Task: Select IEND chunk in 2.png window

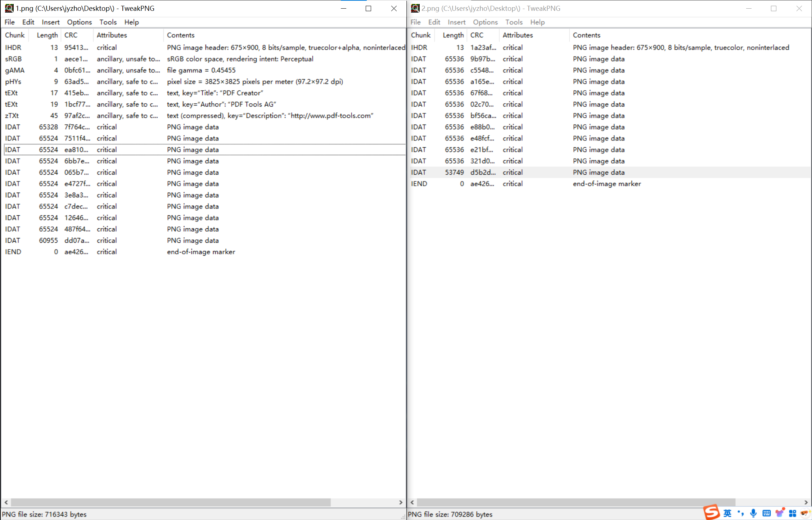Action: tap(610, 184)
